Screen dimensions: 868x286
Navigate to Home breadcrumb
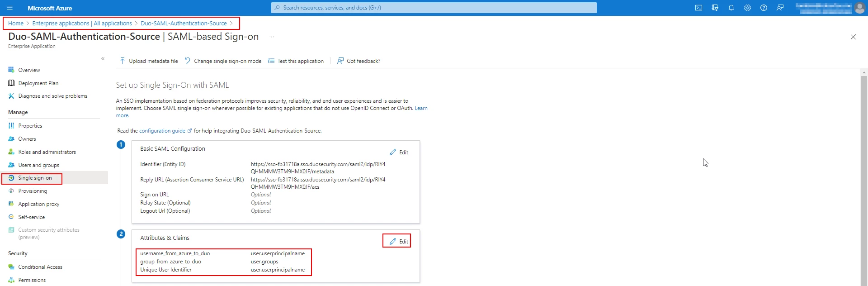click(x=16, y=23)
